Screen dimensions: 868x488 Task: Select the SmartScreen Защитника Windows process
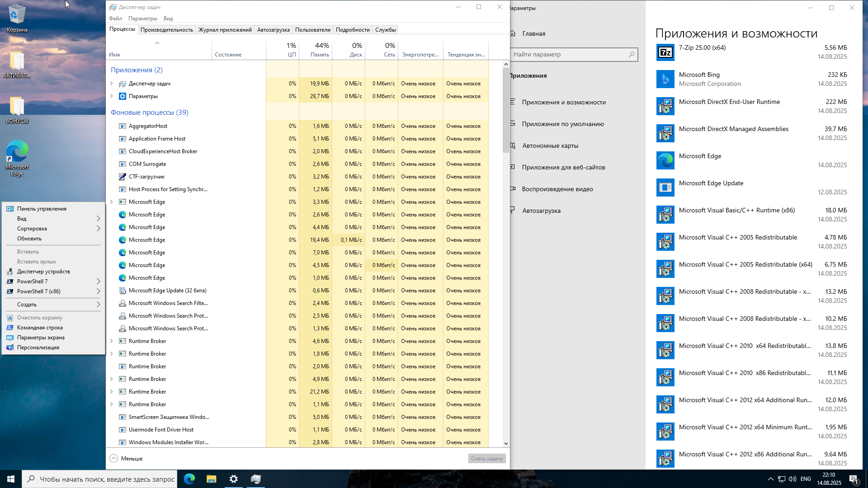(297, 417)
